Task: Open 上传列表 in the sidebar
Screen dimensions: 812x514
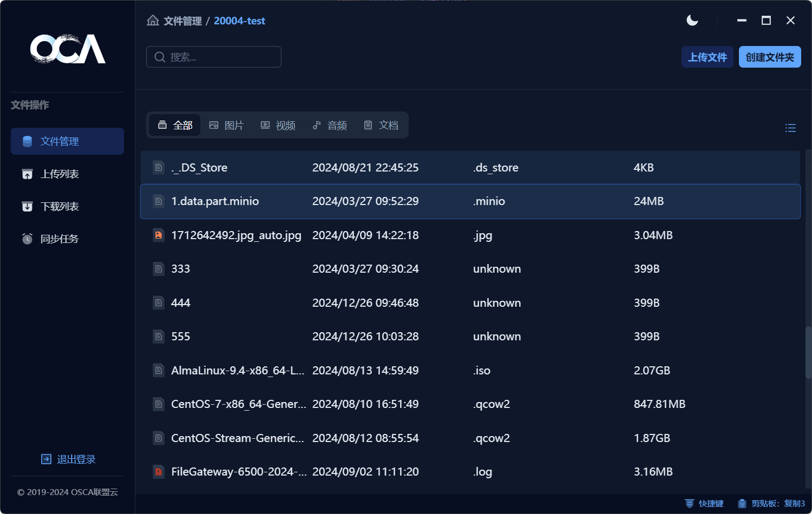Action: click(x=60, y=174)
